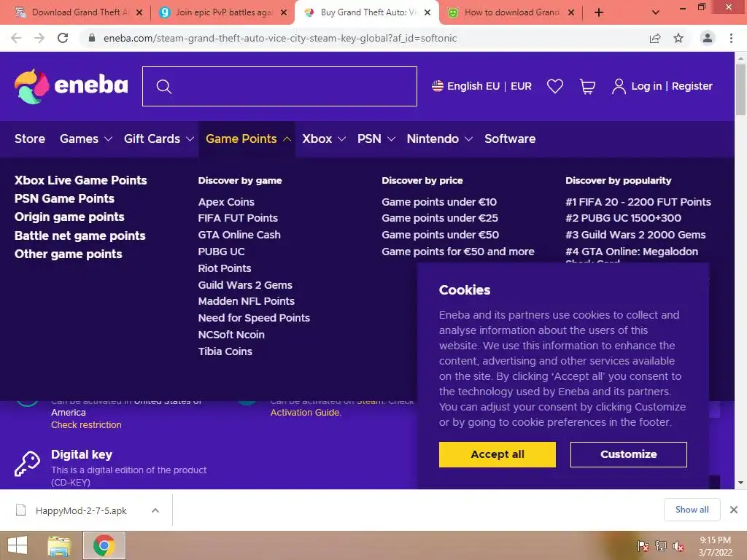
Task: Select Origin game points
Action: pyautogui.click(x=69, y=217)
